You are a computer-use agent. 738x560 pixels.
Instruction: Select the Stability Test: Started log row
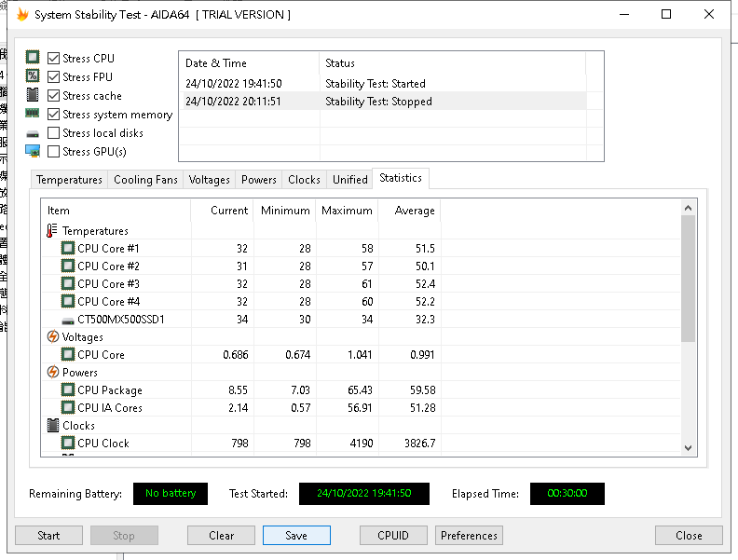point(383,83)
